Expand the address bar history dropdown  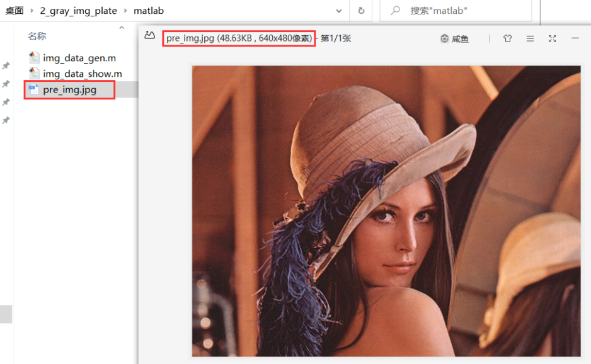[x=340, y=11]
